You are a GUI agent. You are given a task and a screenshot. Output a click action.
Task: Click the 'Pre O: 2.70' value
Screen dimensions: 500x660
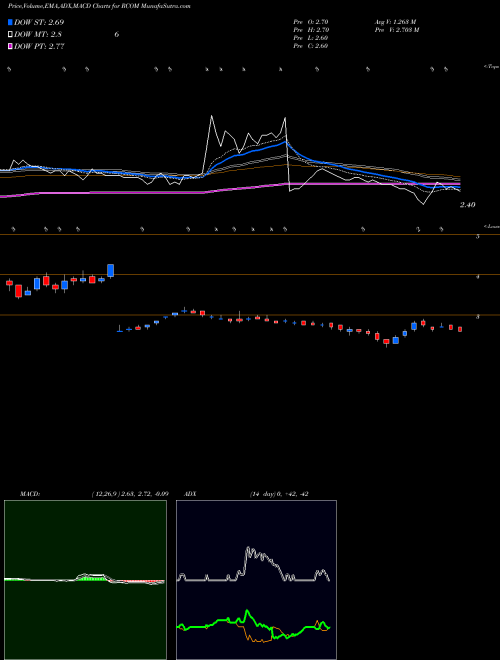311,21
